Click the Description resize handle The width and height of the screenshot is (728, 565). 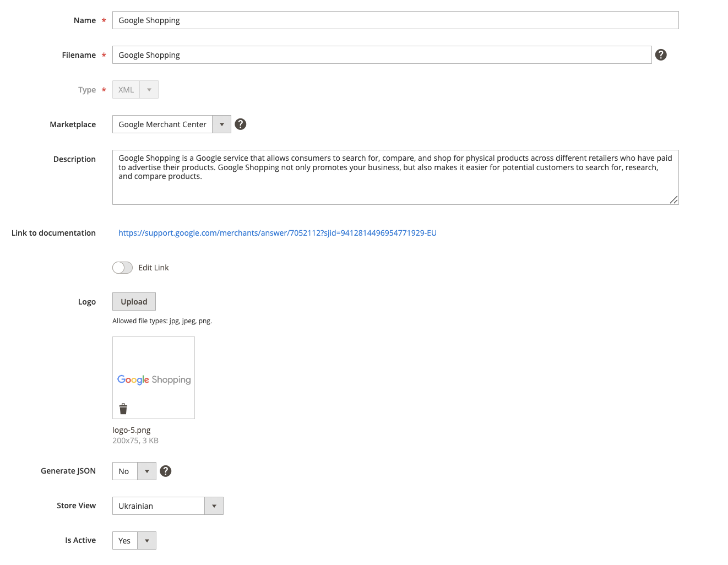673,199
